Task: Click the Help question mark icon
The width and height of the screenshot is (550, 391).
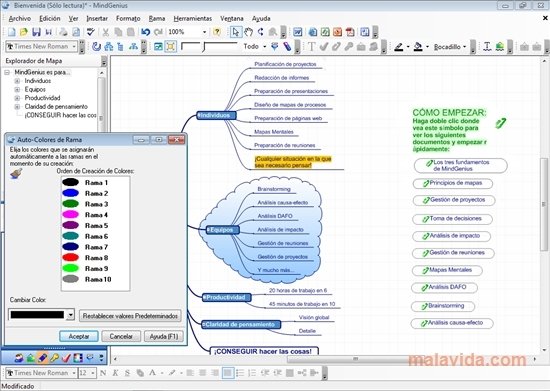Action: pyautogui.click(x=217, y=32)
